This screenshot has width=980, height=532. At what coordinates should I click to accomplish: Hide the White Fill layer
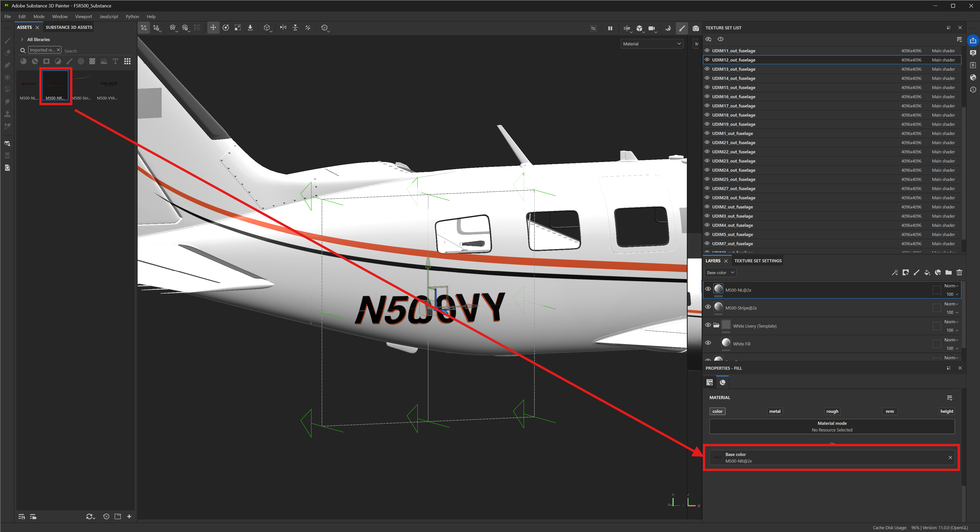pos(708,343)
